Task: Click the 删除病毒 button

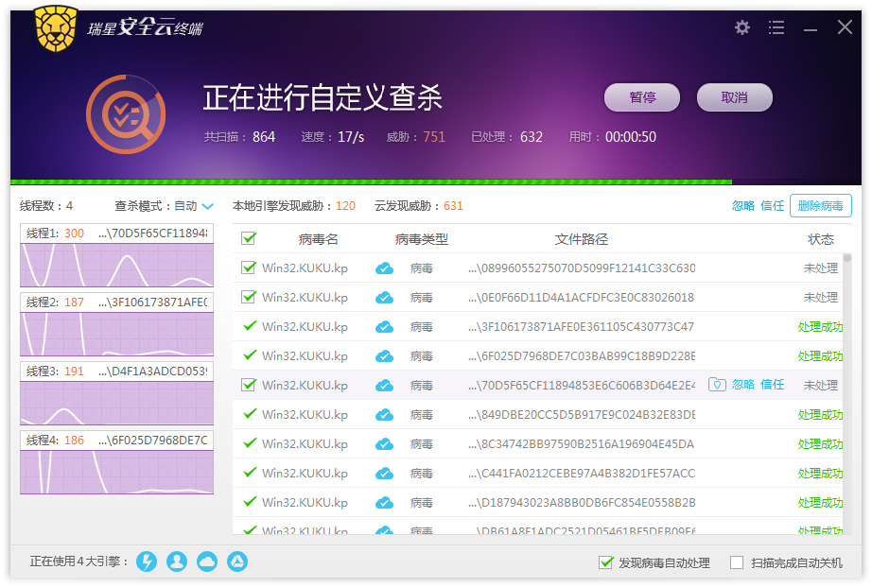Action: pyautogui.click(x=820, y=206)
